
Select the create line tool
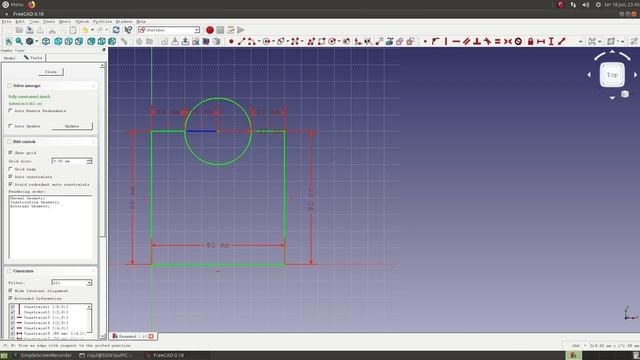click(241, 41)
